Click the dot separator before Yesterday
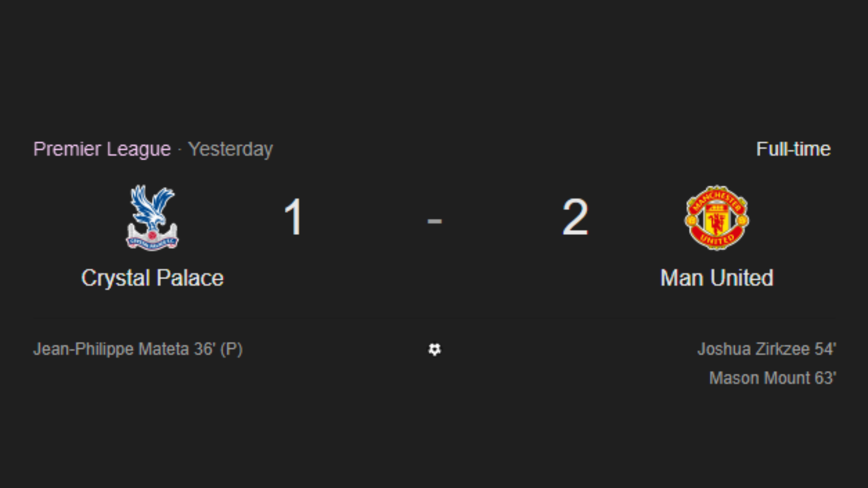 (179, 150)
